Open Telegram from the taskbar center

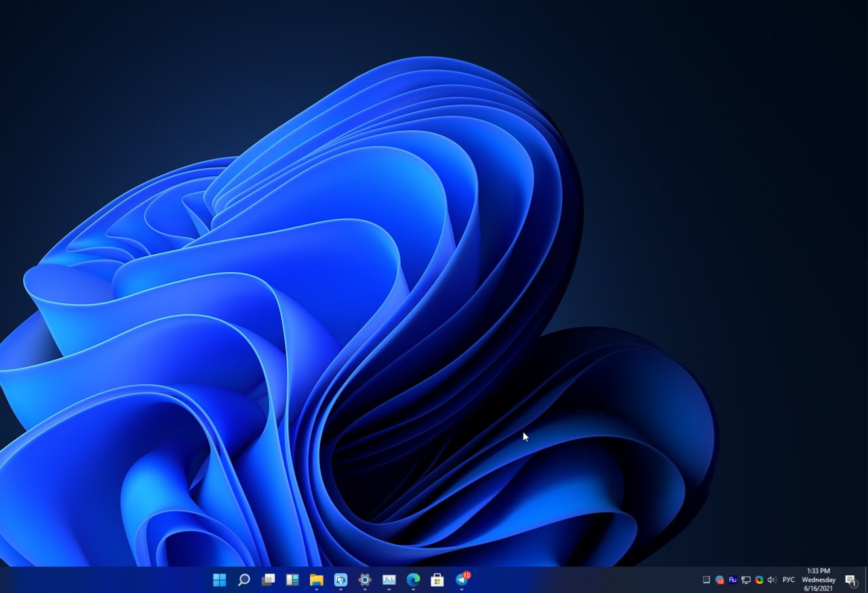click(x=462, y=579)
